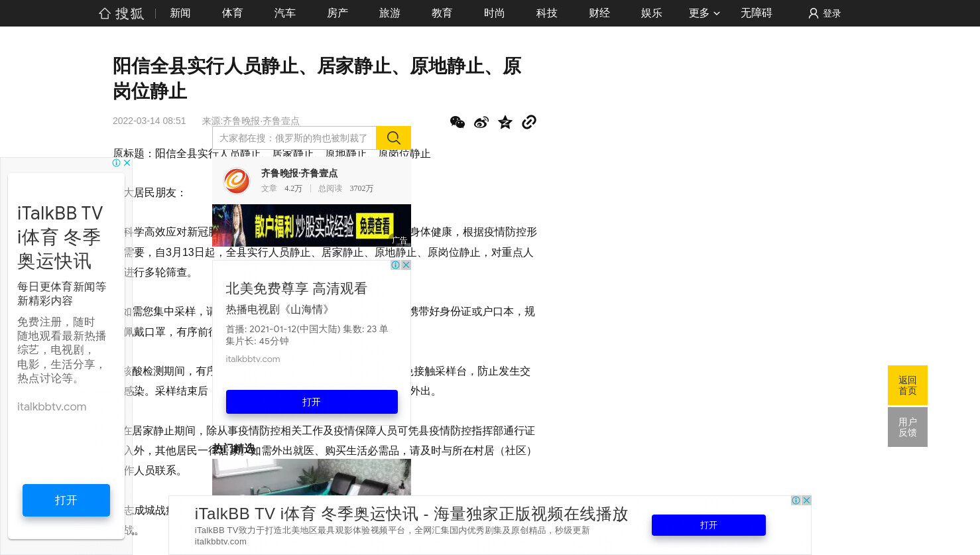Viewport: 980px width, 555px height.
Task: Click the yellow search magnifier button
Action: pyautogui.click(x=394, y=138)
